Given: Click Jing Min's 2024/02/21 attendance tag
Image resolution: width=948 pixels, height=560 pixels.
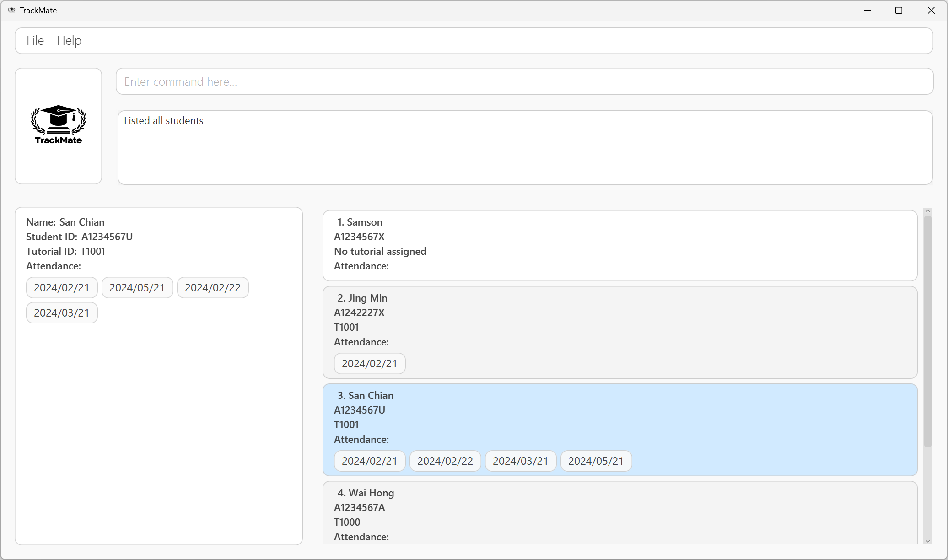Looking at the screenshot, I should (x=369, y=364).
